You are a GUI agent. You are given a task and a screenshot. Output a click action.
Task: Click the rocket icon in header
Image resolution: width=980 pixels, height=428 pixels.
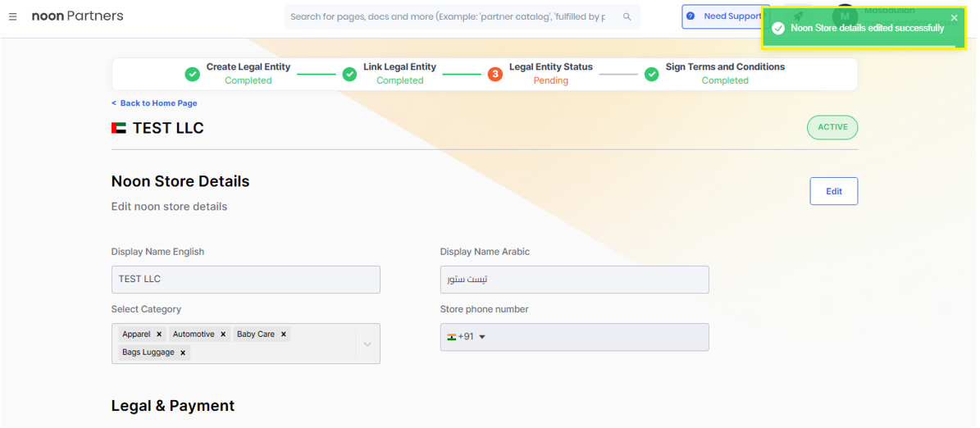point(797,17)
